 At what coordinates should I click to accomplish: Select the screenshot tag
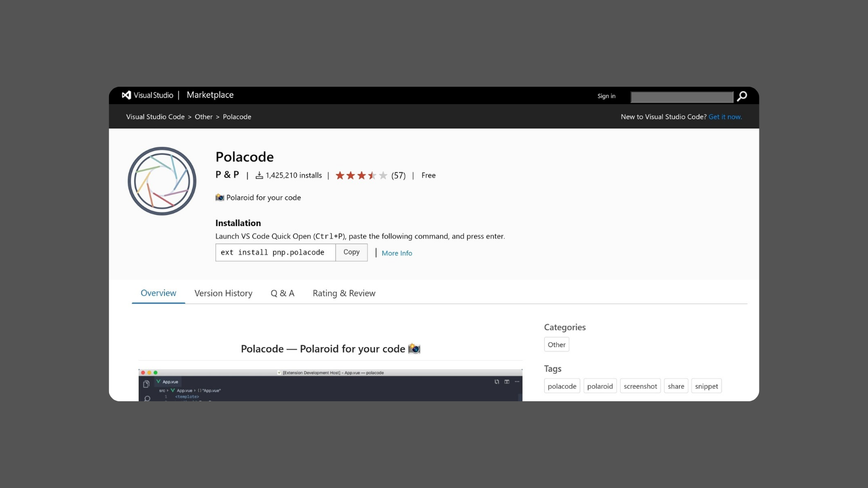(x=640, y=386)
